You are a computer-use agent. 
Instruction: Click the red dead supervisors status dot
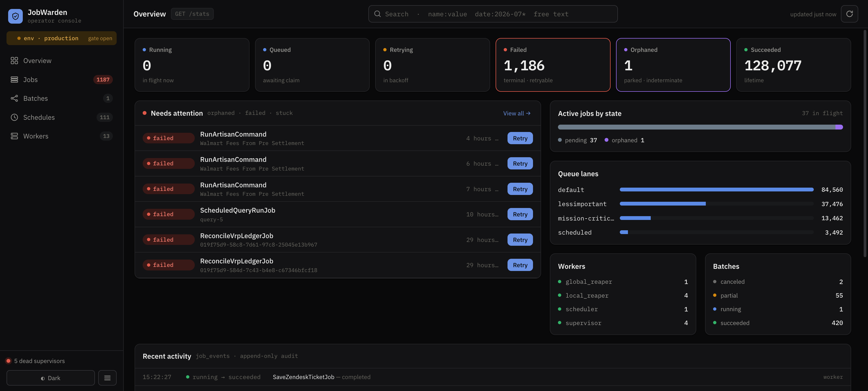pyautogui.click(x=8, y=361)
